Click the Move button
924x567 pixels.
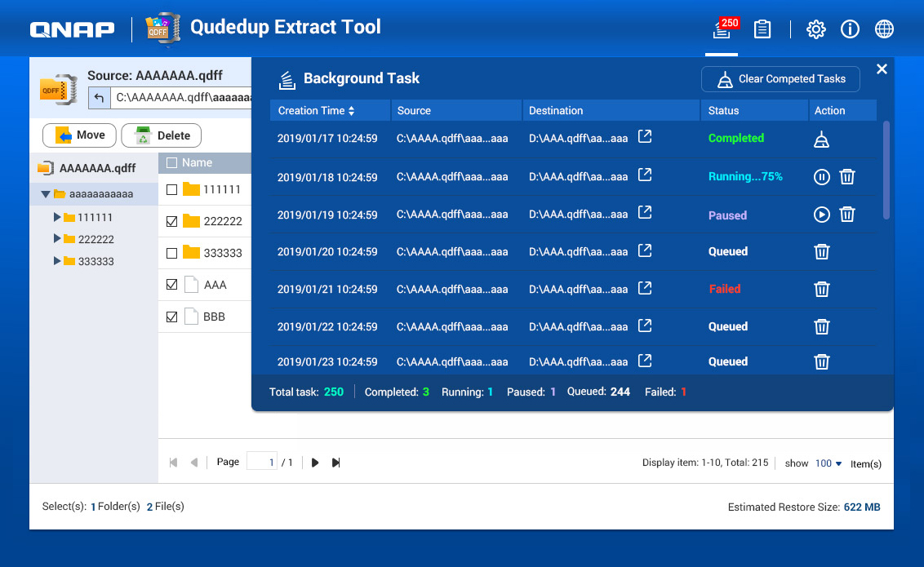click(79, 135)
